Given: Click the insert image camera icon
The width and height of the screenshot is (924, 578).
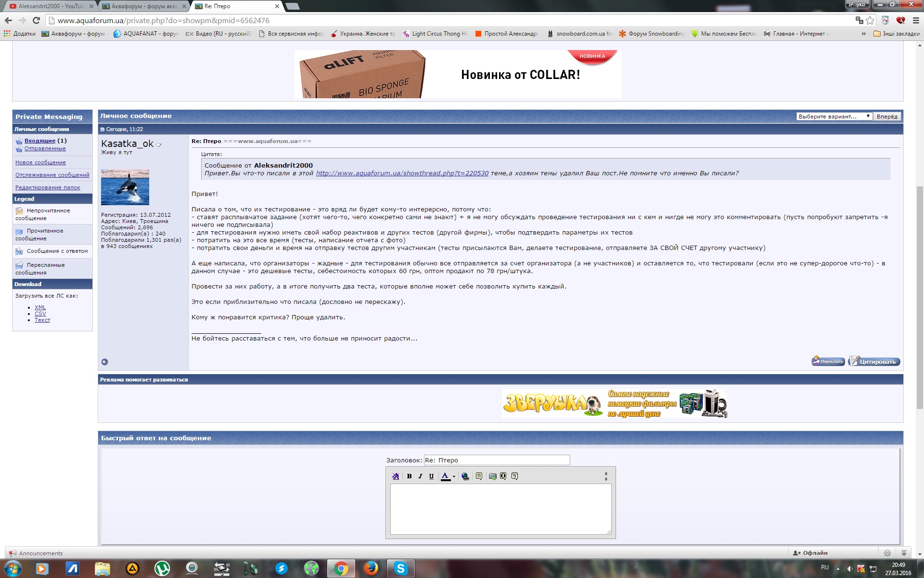Looking at the screenshot, I should click(492, 476).
